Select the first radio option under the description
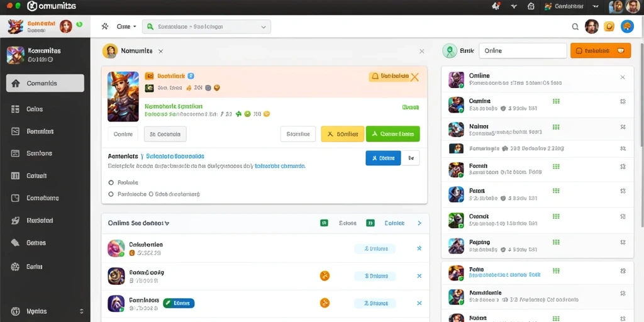 111,182
